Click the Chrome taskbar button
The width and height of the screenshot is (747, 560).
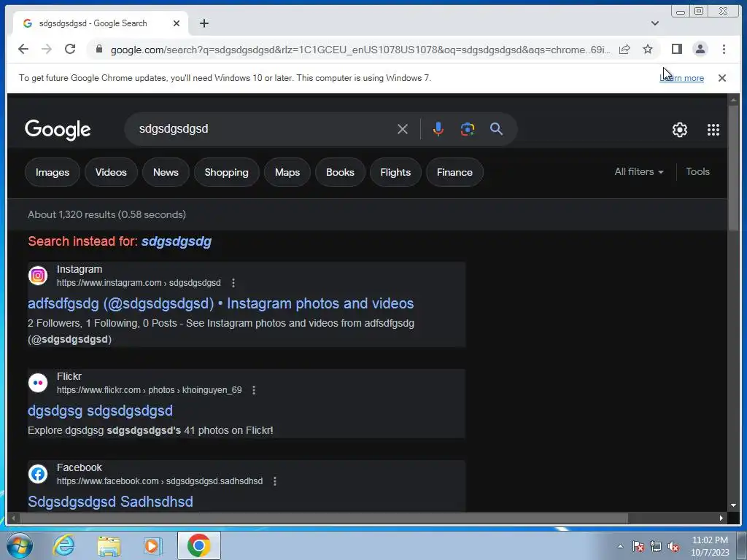coord(199,545)
